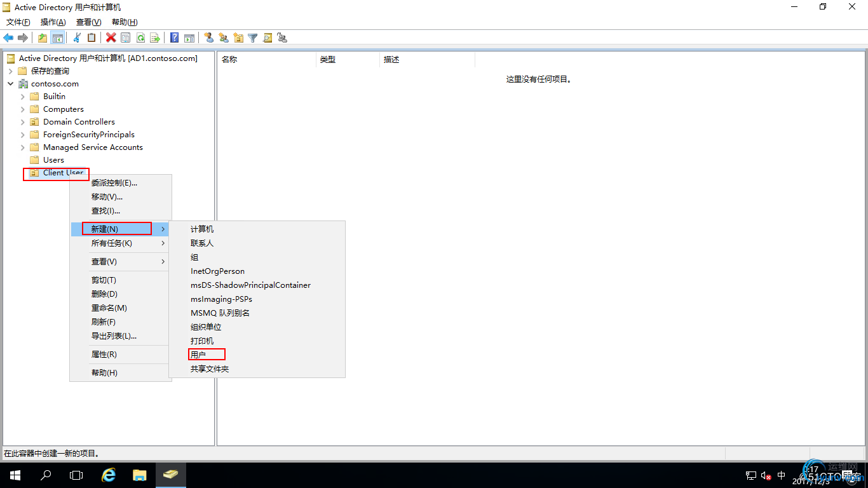Click the taskbar search magnifier icon
Screen dimensions: 868x488
coord(46,475)
